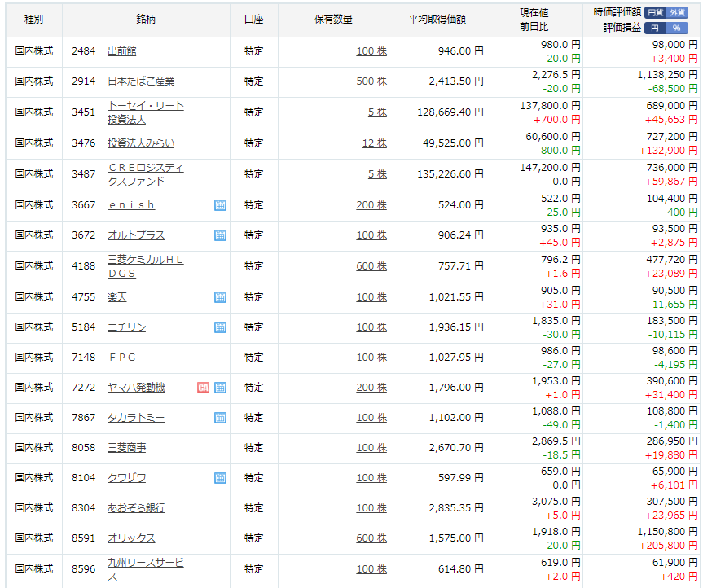Open FPG stock link

click(x=122, y=358)
